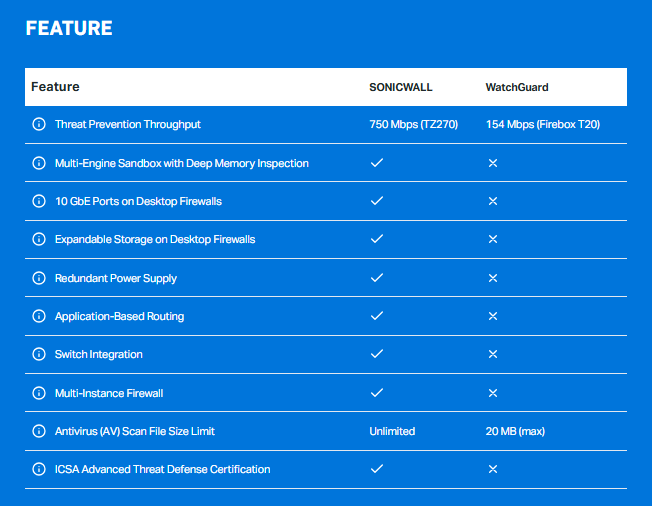Image resolution: width=652 pixels, height=506 pixels.
Task: Click SonicWall checkmark for Multi-Engine Sandbox
Action: click(377, 163)
